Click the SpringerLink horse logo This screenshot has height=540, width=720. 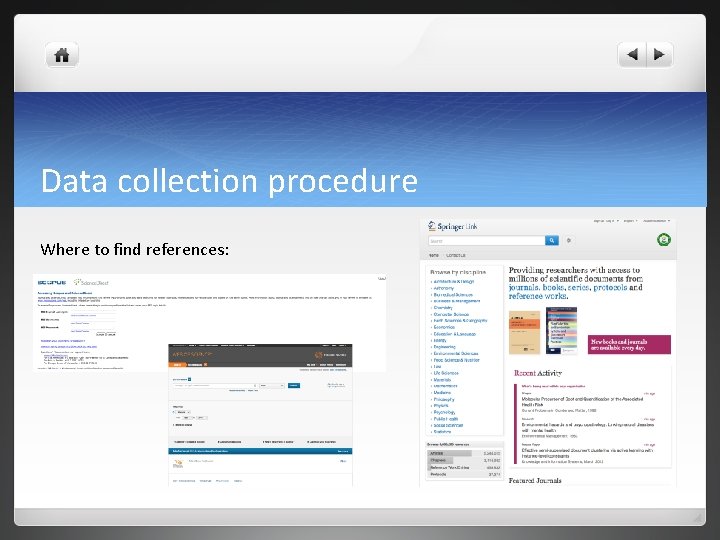(432, 225)
